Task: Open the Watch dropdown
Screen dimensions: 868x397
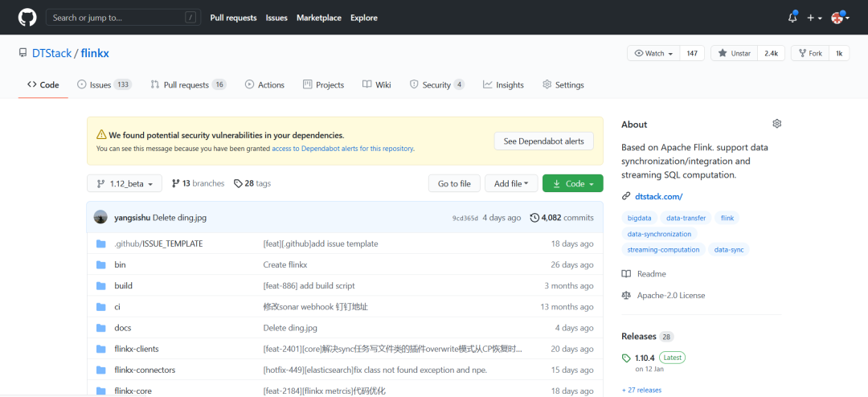Action: (653, 53)
